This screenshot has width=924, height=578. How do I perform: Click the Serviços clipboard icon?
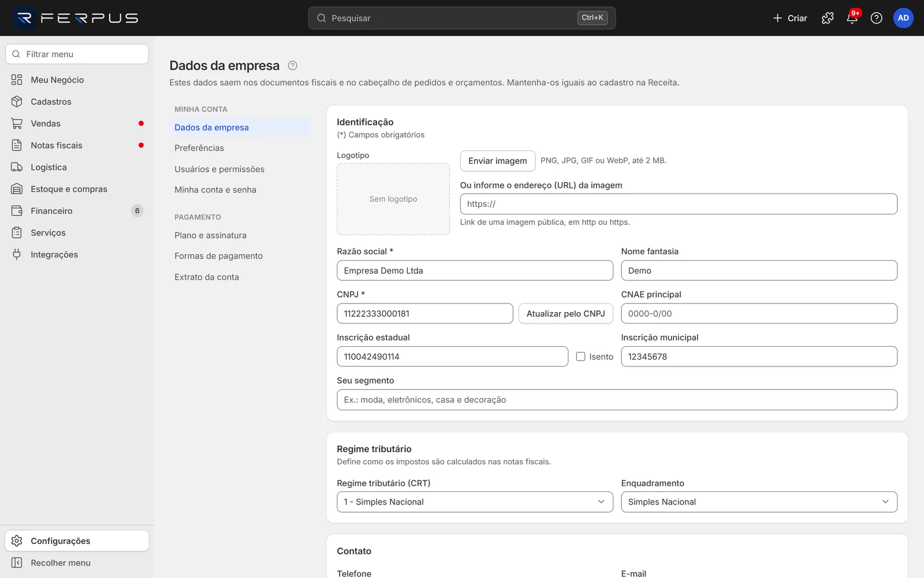[x=17, y=232]
